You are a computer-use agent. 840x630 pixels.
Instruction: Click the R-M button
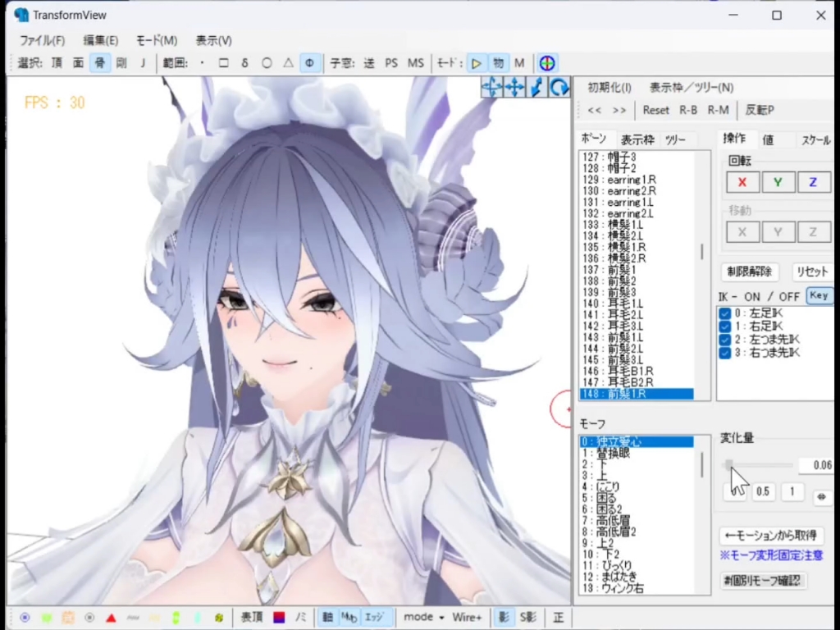click(719, 110)
